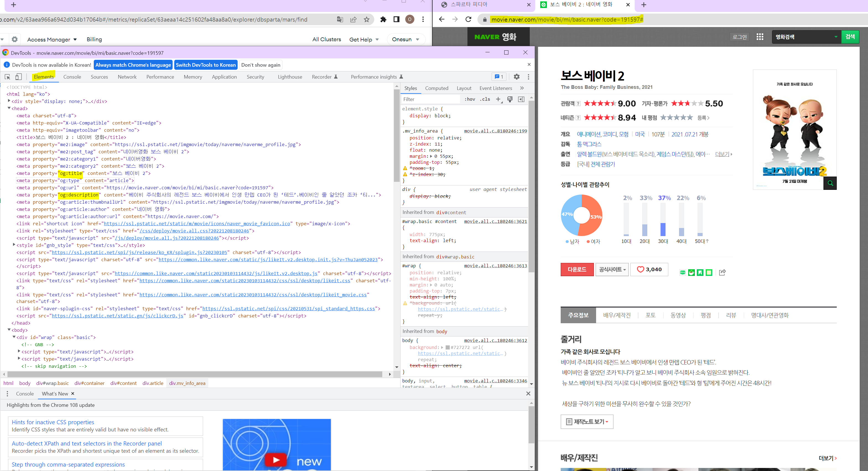The height and width of the screenshot is (471, 868).
Task: Open the Get Help dropdown
Action: (364, 40)
